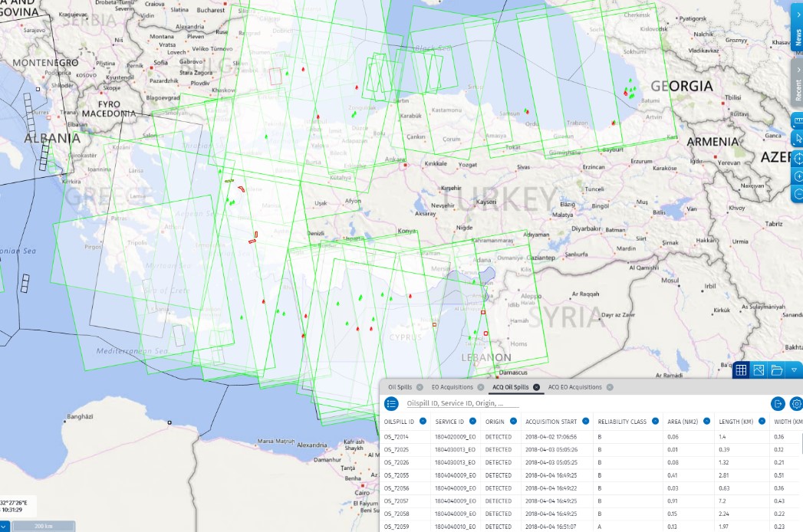This screenshot has width=803, height=532.
Task: Open the list menu icon beside the search field
Action: (391, 403)
